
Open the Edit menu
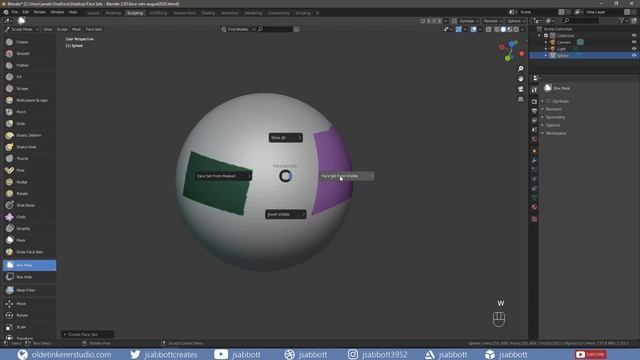pos(26,12)
